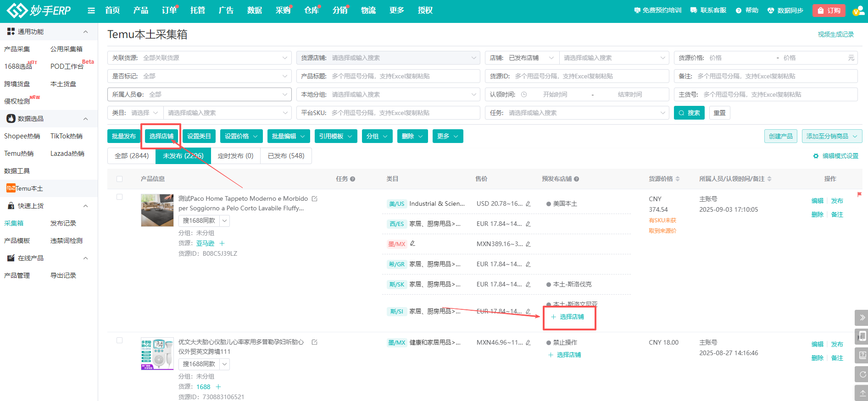Open the 设置价格 dropdown button
This screenshot has width=868, height=401.
241,136
